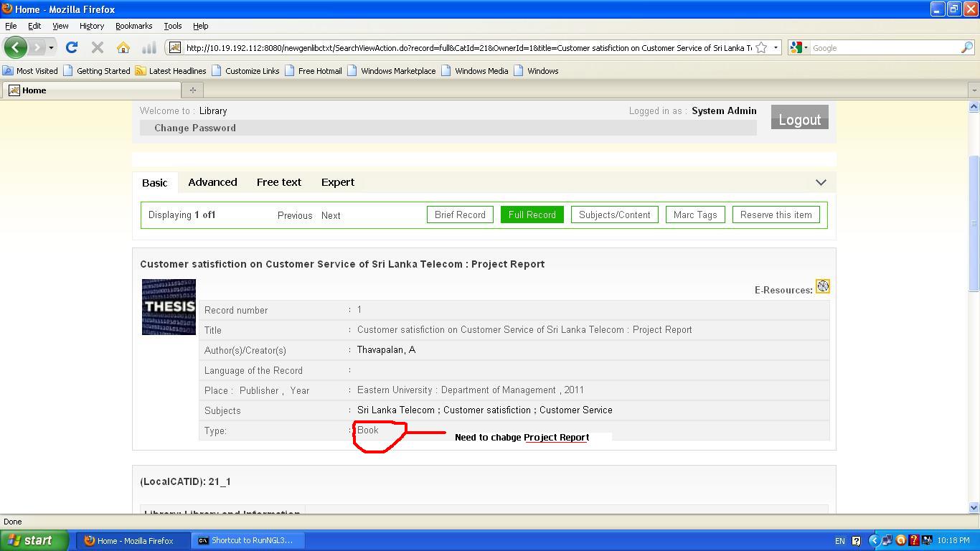Viewport: 980px width, 551px height.
Task: Open the search engine selector dropdown
Action: click(798, 48)
